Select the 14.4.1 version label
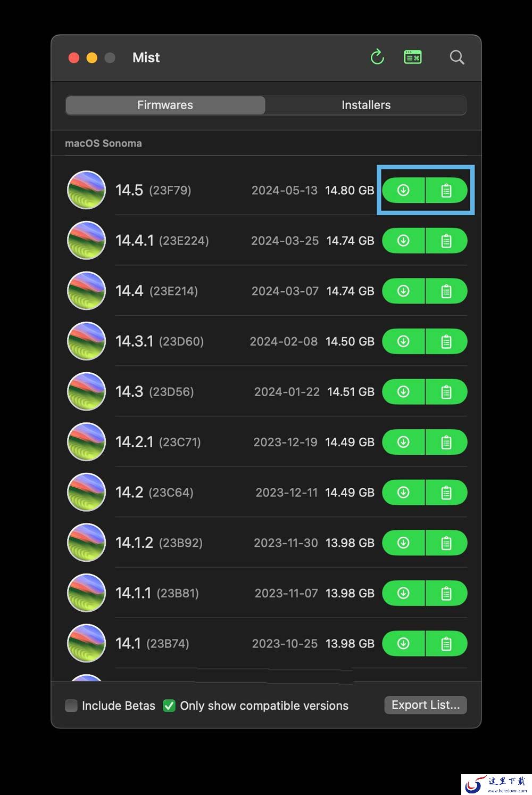This screenshot has height=795, width=532. coord(135,241)
